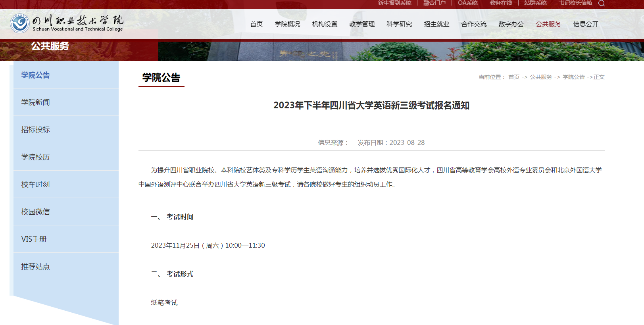Open 校园微信 in the sidebar
This screenshot has width=644, height=325.
[x=35, y=212]
